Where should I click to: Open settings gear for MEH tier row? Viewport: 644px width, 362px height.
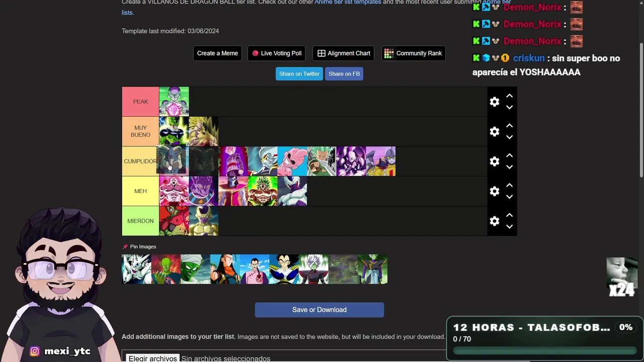click(495, 191)
